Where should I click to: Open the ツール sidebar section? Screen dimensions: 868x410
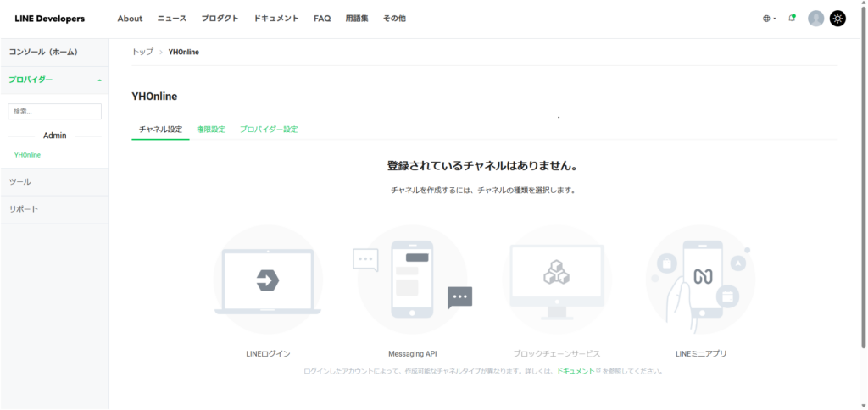coord(55,182)
